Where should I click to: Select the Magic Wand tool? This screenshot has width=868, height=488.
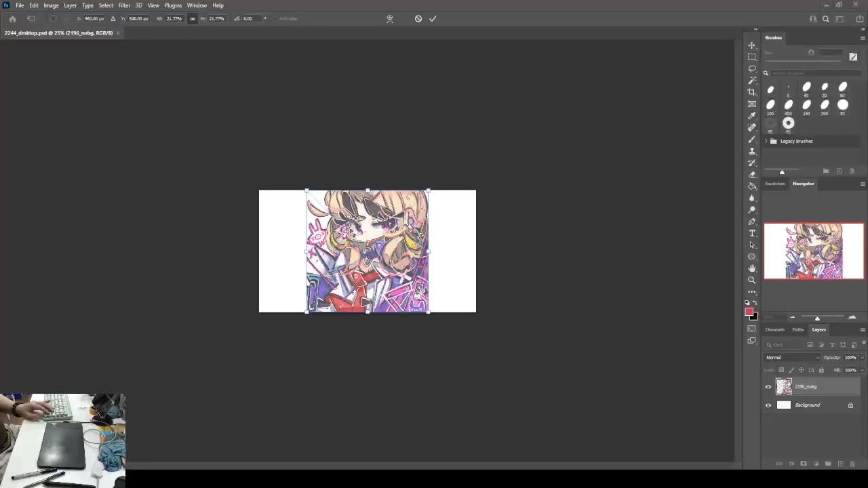(751, 80)
